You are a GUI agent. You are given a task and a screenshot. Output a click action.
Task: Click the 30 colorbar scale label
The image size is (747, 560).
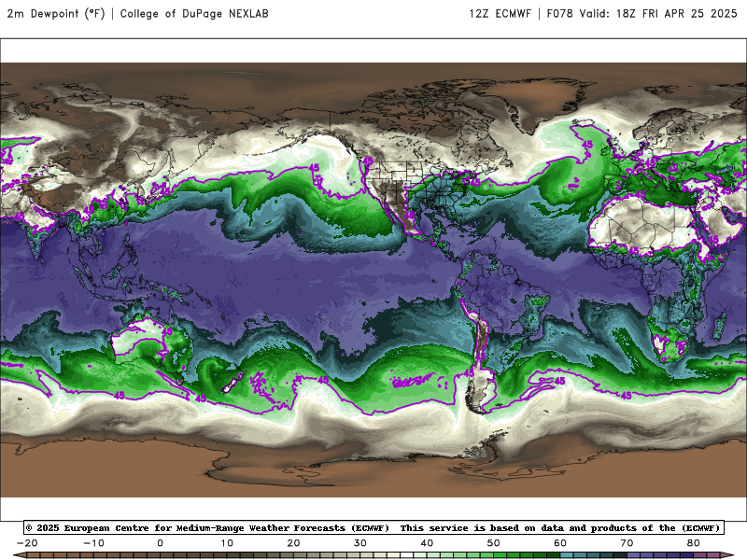pos(360,543)
